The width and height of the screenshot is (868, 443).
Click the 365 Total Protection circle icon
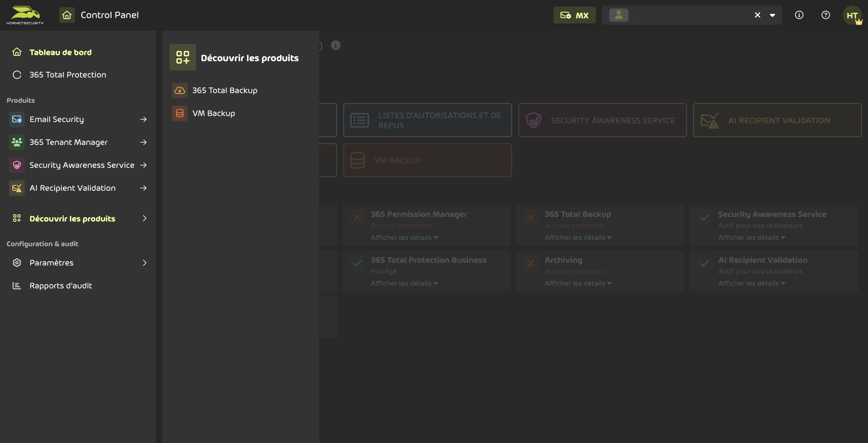pos(17,75)
